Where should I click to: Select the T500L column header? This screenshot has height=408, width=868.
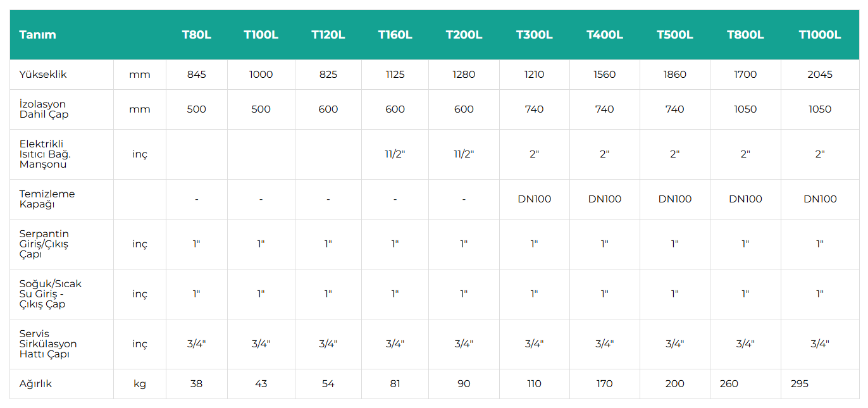(675, 35)
